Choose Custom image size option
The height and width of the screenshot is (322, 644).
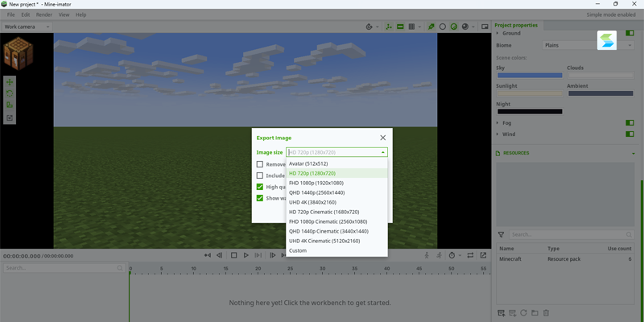(336, 250)
